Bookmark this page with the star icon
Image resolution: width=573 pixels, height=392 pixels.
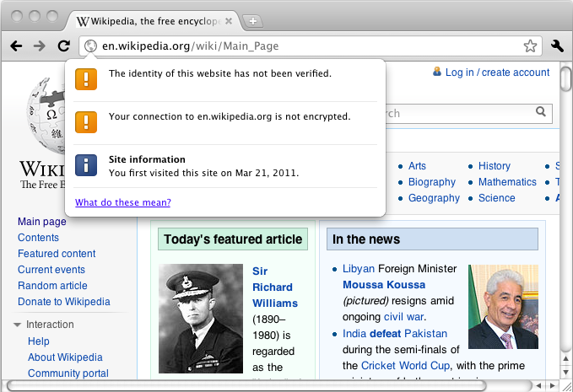point(530,46)
